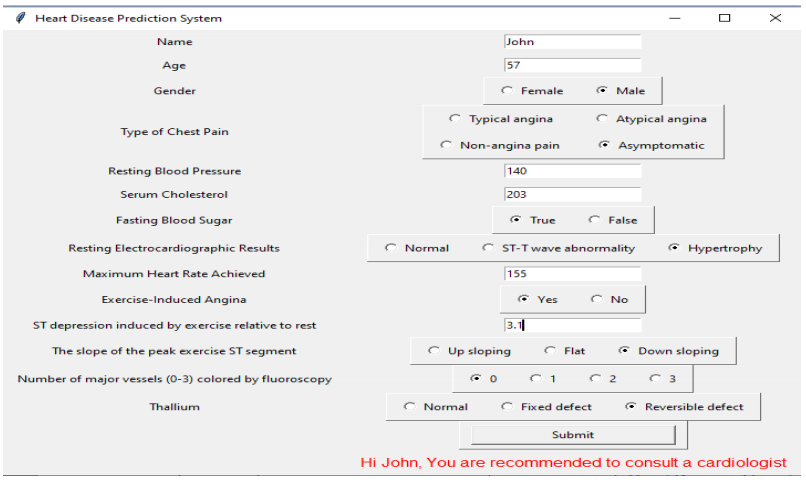Click the Name input field

[x=572, y=42]
